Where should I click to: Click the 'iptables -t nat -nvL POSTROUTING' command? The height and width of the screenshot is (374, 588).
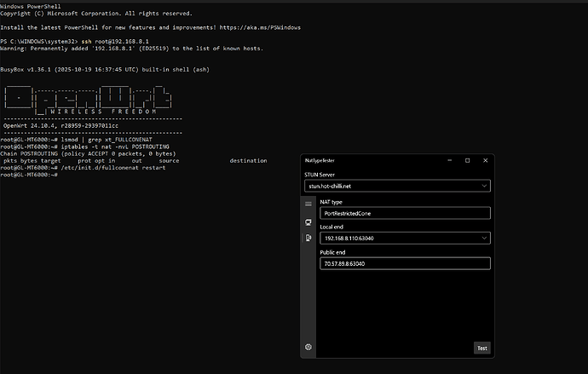(x=115, y=147)
